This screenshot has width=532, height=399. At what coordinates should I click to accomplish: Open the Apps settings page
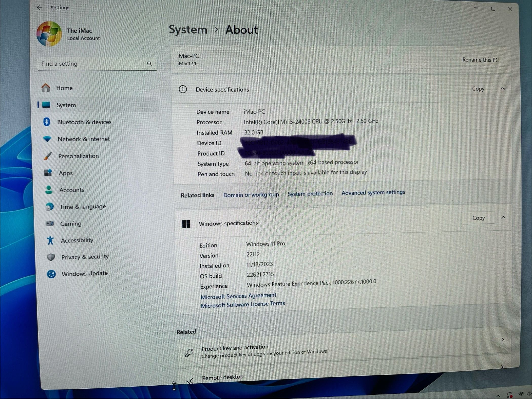click(x=66, y=173)
